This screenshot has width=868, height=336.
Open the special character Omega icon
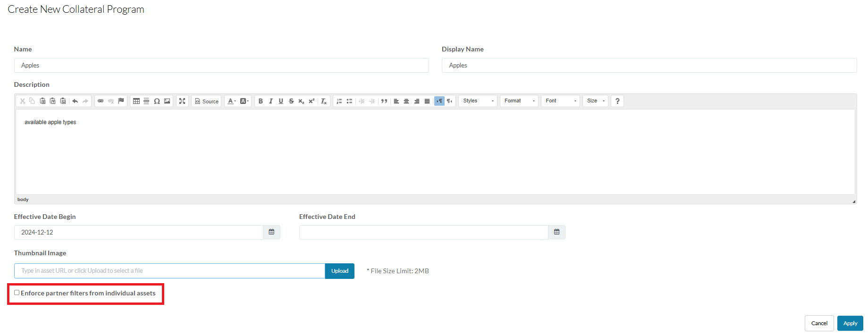[x=157, y=101]
